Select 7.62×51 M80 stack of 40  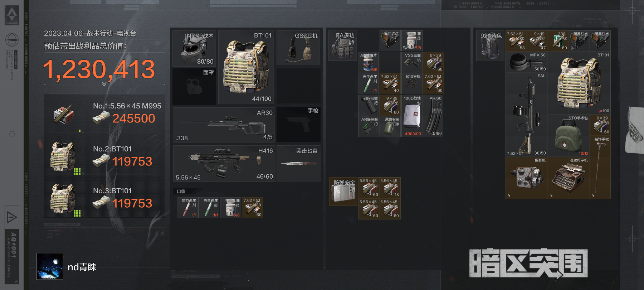(x=390, y=83)
